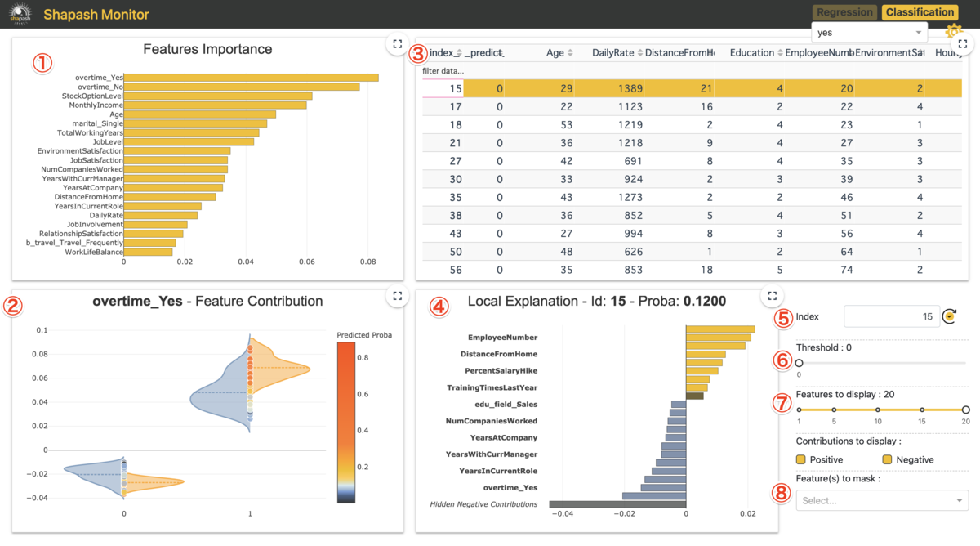Switch to Classification mode
This screenshot has width=980, height=546.
tap(920, 12)
